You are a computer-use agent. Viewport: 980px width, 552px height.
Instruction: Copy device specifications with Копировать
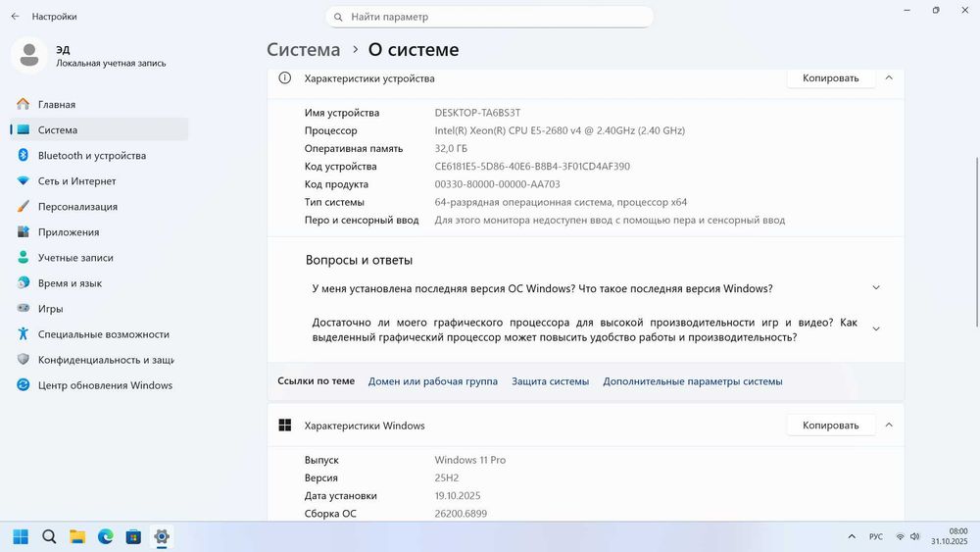[831, 78]
